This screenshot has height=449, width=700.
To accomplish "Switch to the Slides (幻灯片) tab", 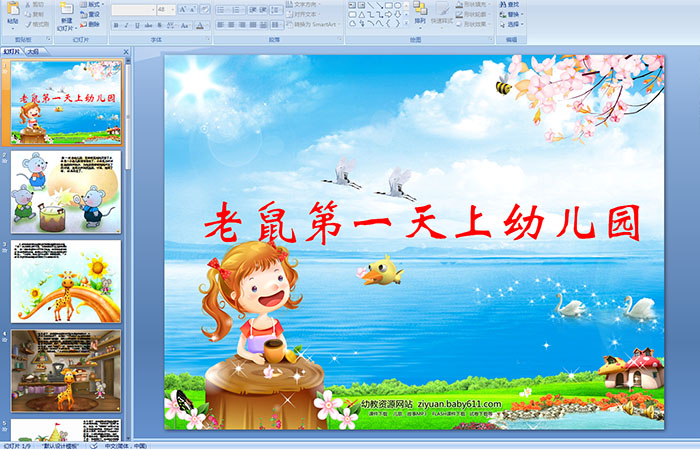I will point(12,50).
